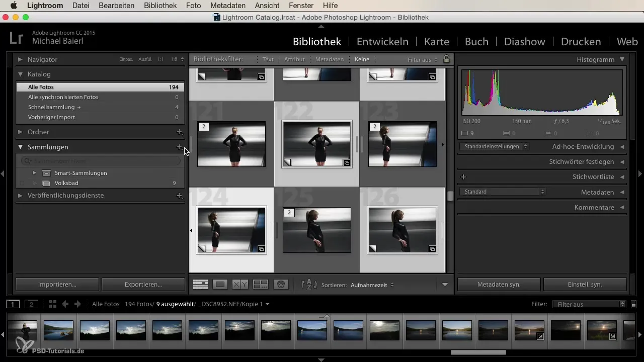
Task: Collapse the Katalog panel
Action: click(20, 74)
